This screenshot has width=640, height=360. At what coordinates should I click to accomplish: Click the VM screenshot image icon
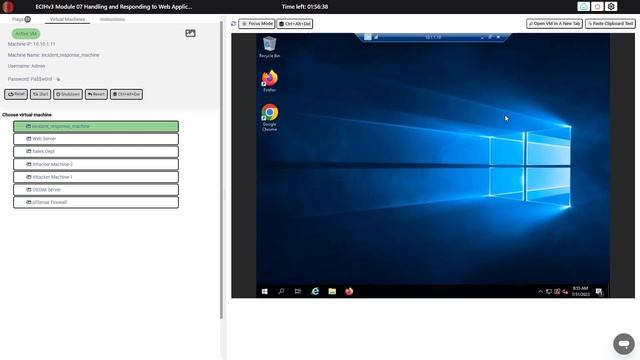click(x=190, y=33)
